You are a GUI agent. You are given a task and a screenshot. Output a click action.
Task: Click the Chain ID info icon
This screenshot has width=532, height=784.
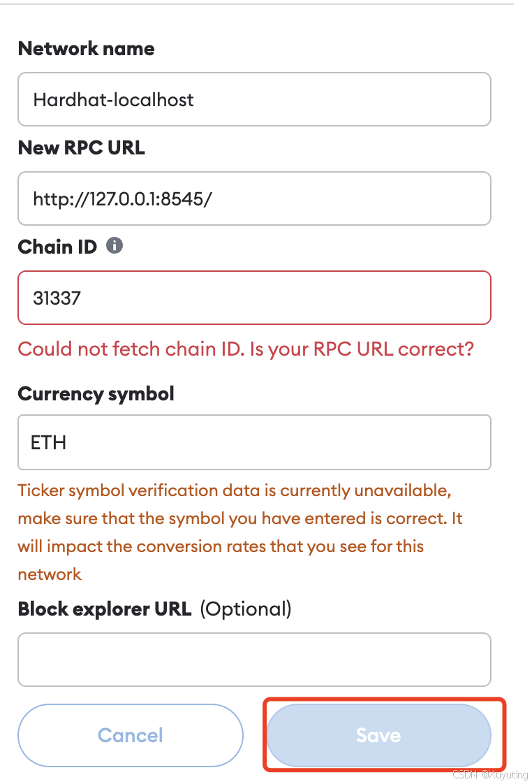click(115, 246)
